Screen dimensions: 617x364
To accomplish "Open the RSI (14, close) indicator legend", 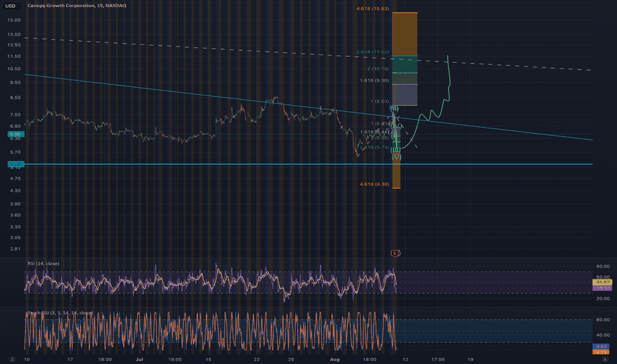I will [43, 263].
